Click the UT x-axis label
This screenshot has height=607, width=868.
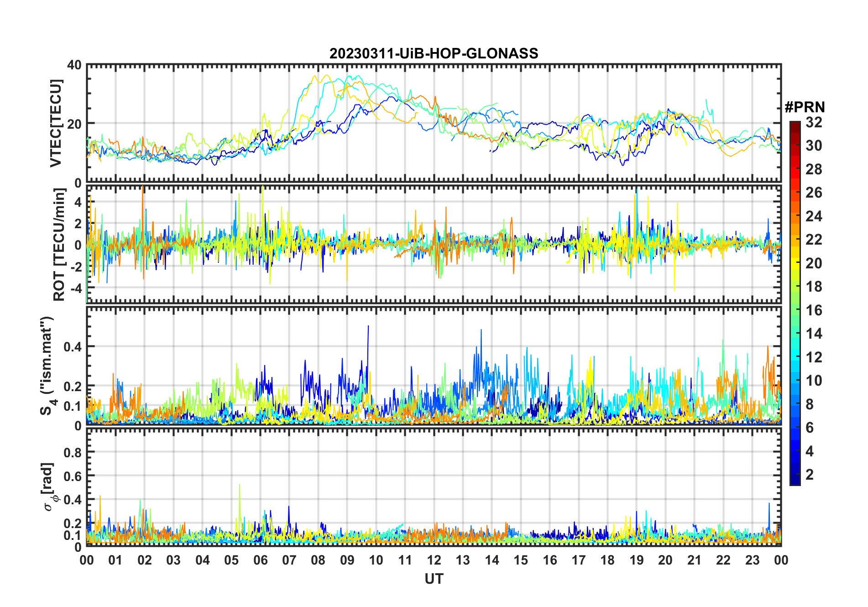(x=434, y=579)
